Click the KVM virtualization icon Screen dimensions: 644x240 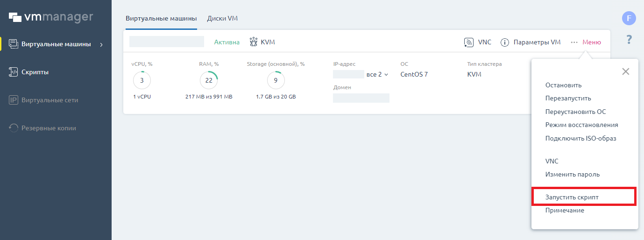click(x=254, y=42)
